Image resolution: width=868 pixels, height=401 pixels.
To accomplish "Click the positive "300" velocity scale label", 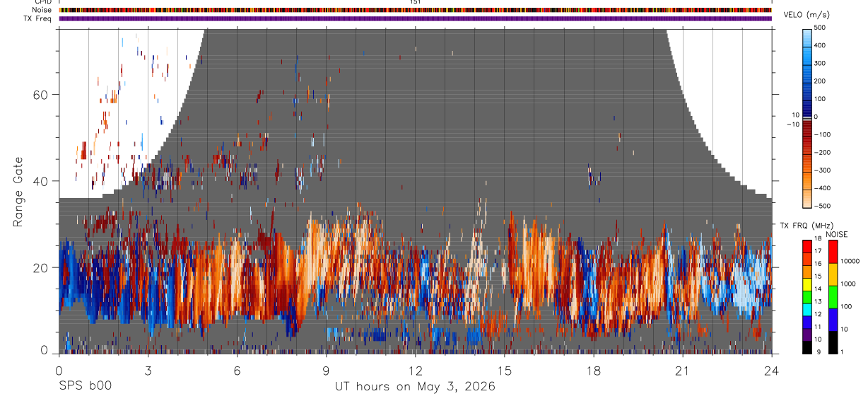I will [821, 63].
